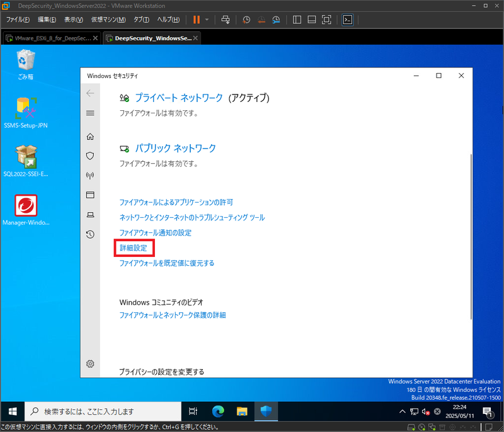Click the taskbar search box
The width and height of the screenshot is (504, 432).
click(103, 411)
